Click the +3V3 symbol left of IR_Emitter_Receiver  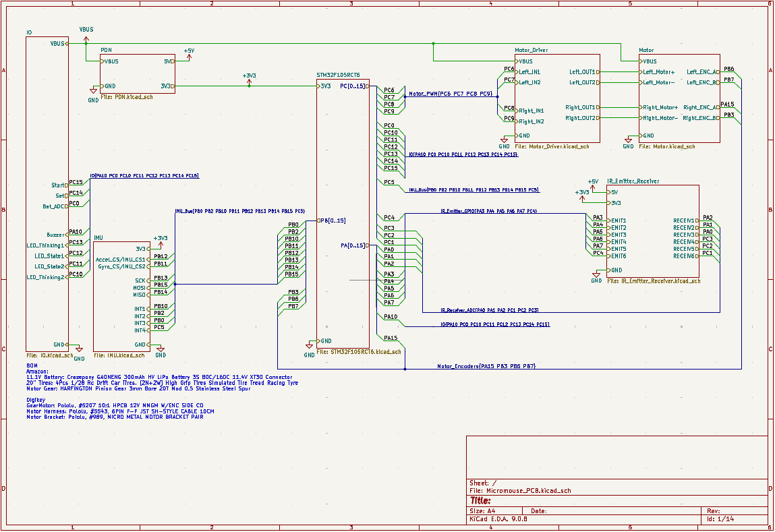582,196
